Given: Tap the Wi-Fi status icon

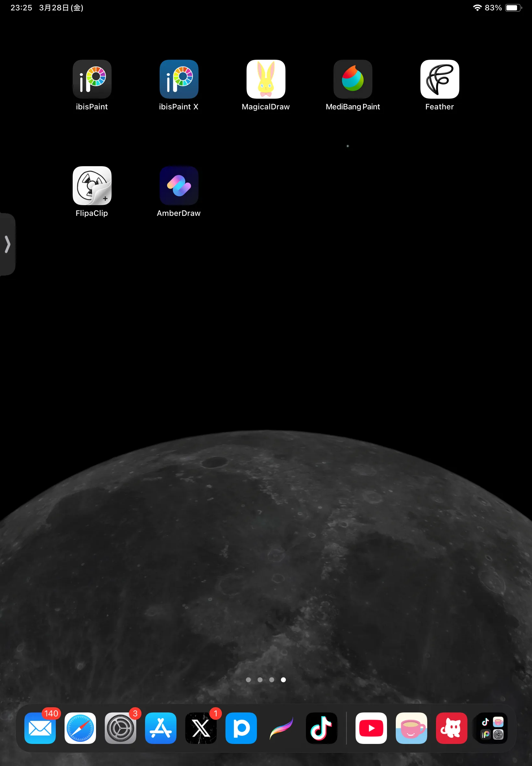Looking at the screenshot, I should pos(477,8).
